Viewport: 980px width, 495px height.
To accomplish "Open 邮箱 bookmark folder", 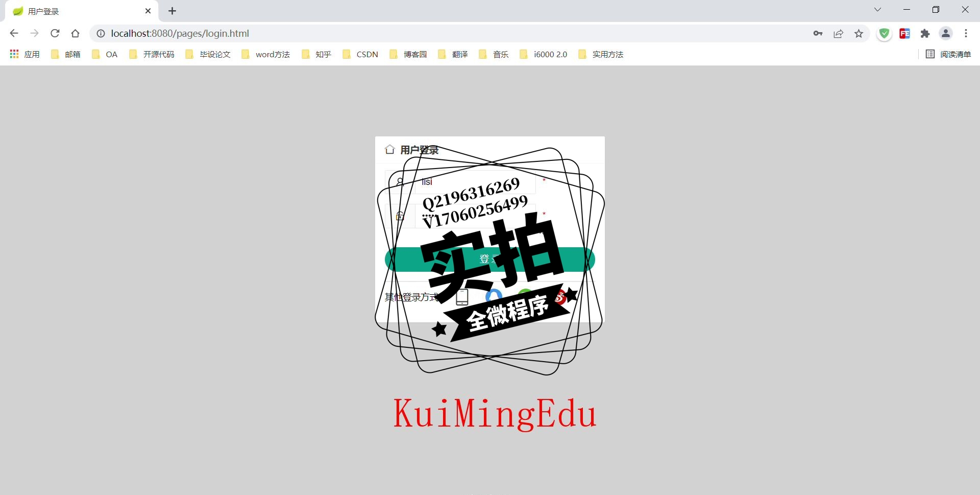I will pos(65,54).
